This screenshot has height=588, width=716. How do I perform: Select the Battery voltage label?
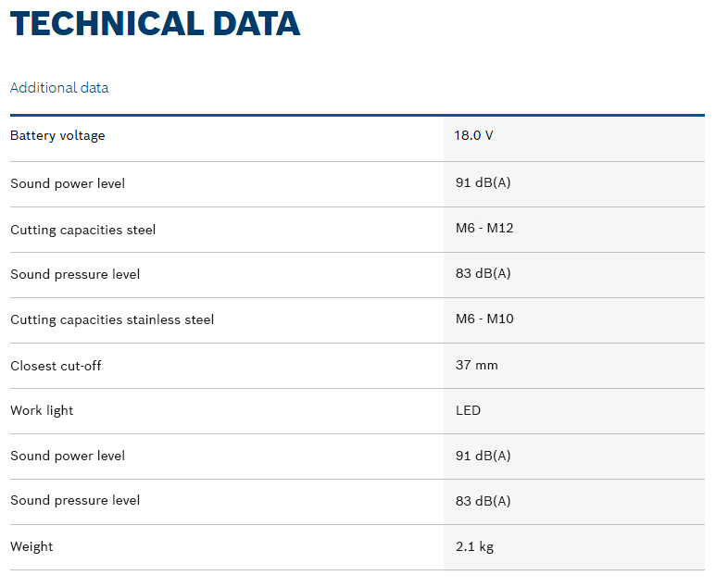point(57,136)
